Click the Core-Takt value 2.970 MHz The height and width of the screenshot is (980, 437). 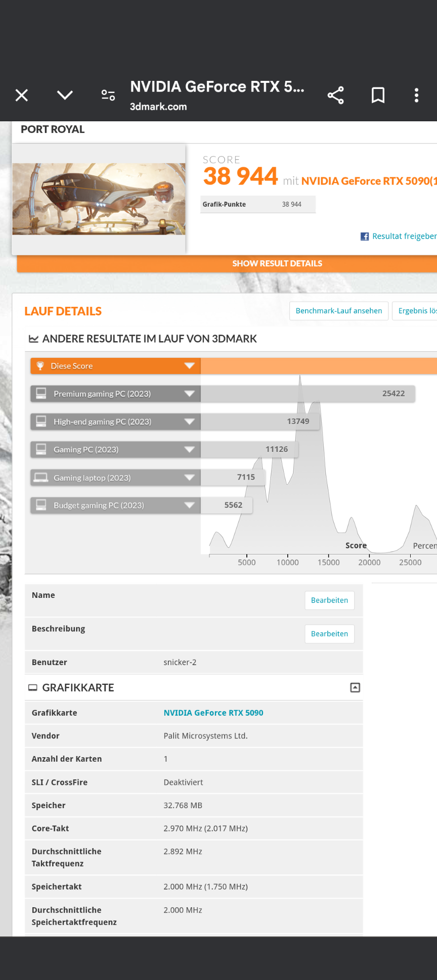[205, 828]
